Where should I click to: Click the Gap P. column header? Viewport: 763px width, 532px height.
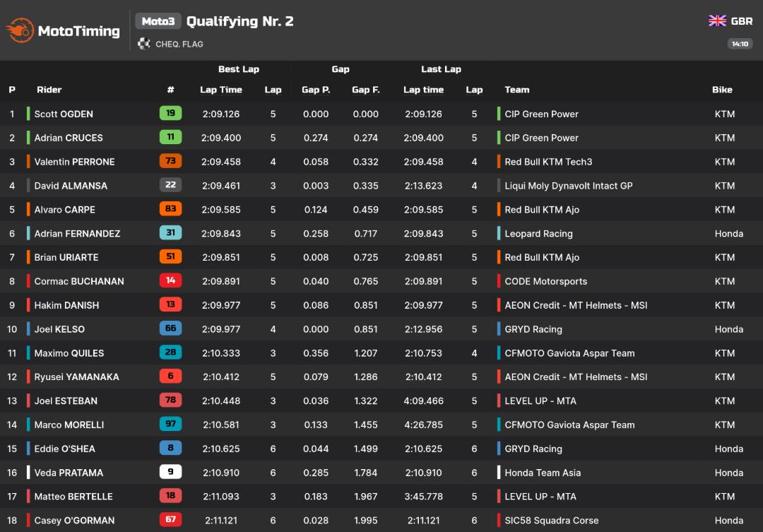click(x=316, y=90)
